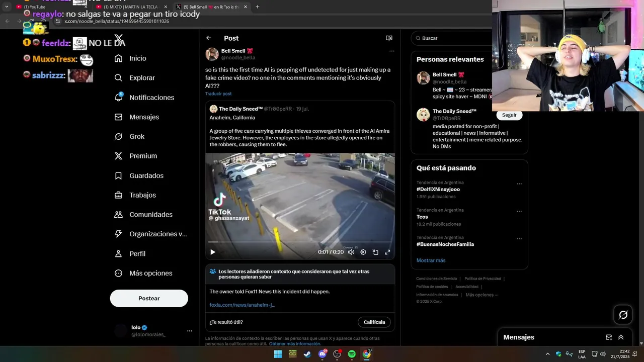Click Mostrar más under trends

[x=431, y=260]
